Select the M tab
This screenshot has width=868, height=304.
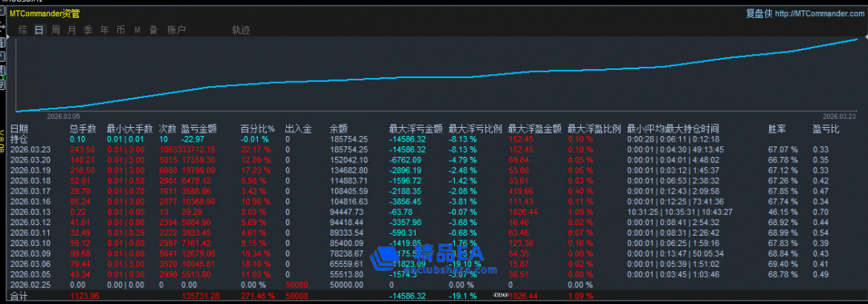pos(137,31)
